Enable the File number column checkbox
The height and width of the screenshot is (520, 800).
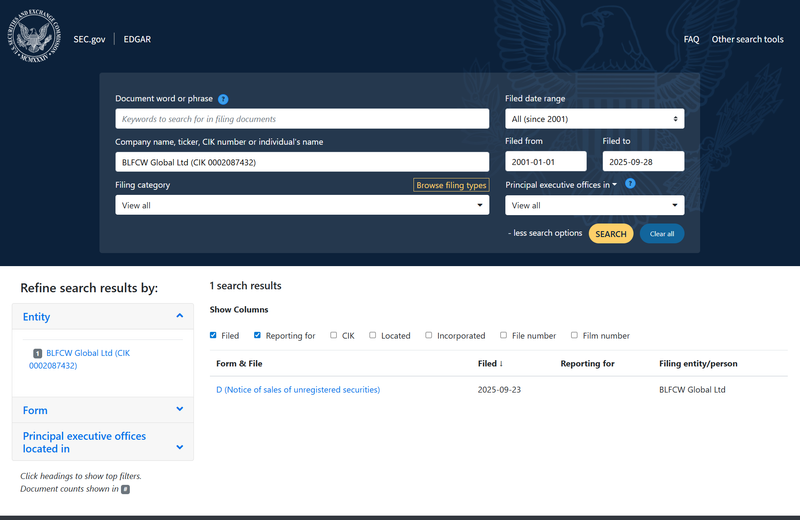pos(504,335)
